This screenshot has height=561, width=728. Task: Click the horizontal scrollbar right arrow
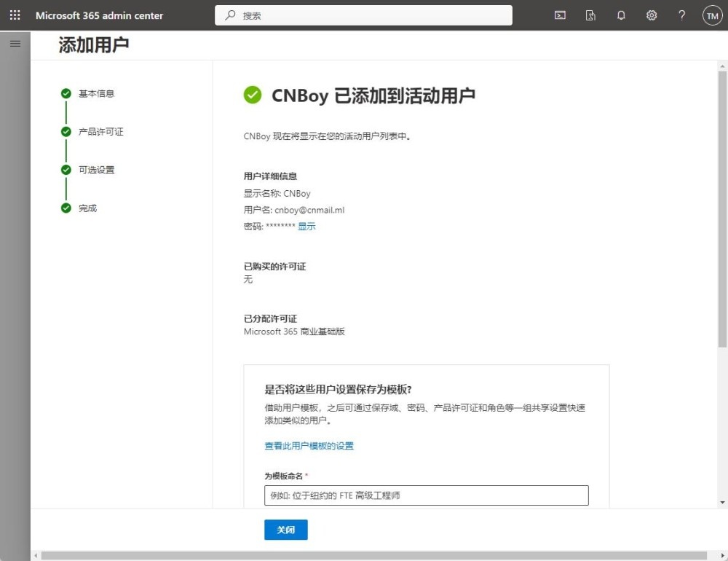pos(723,556)
